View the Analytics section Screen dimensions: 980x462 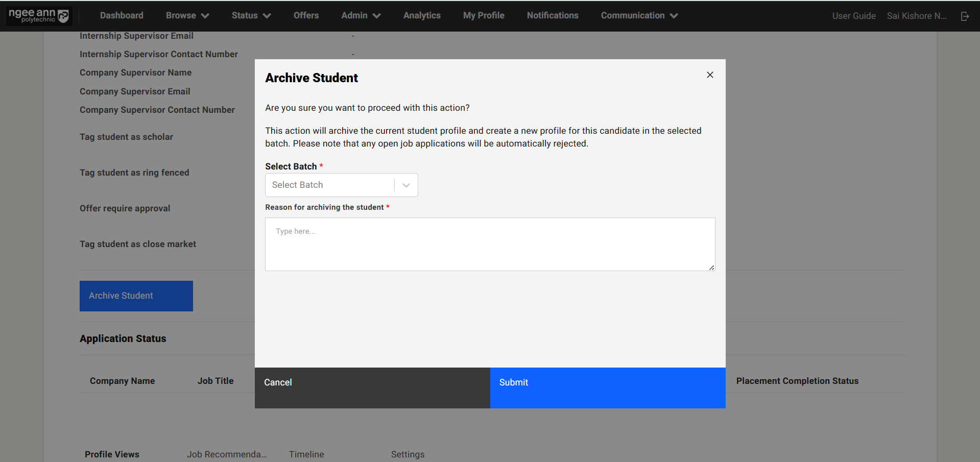coord(421,15)
